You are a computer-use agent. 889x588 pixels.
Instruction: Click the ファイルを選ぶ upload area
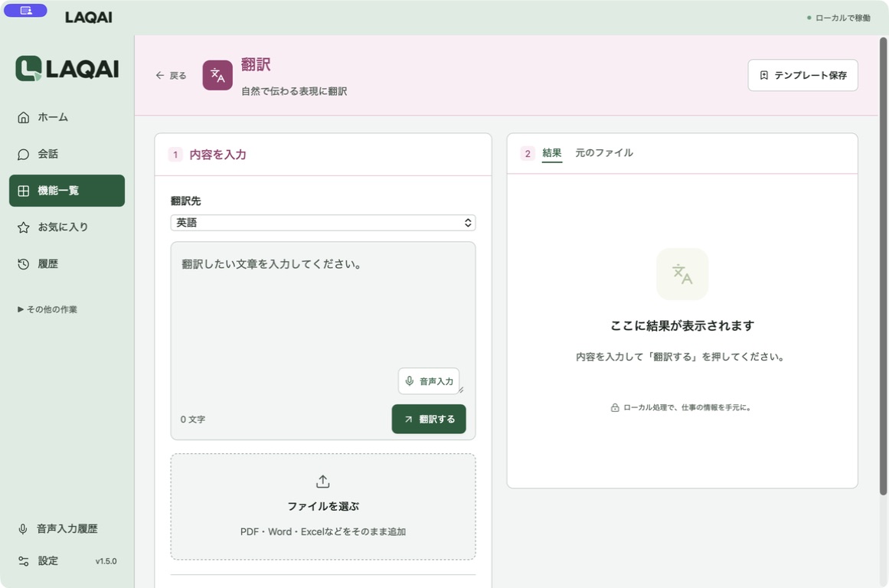click(x=323, y=506)
